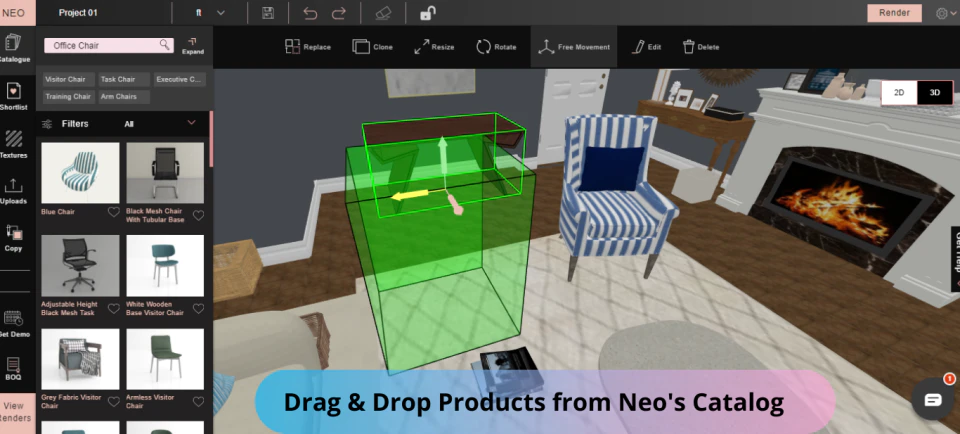The image size is (960, 434).
Task: Click the Project 01 title
Action: point(78,13)
